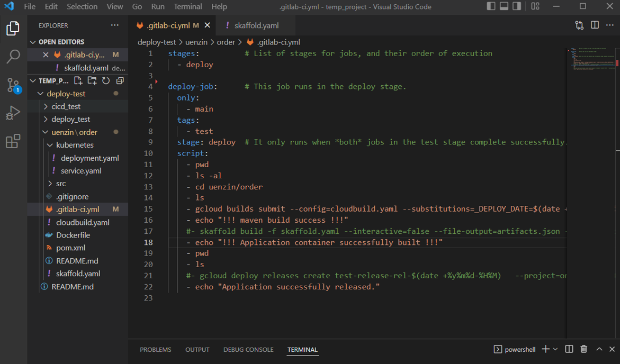Open Changes compare icon in editor toolbar
This screenshot has width=620, height=364.
point(579,25)
